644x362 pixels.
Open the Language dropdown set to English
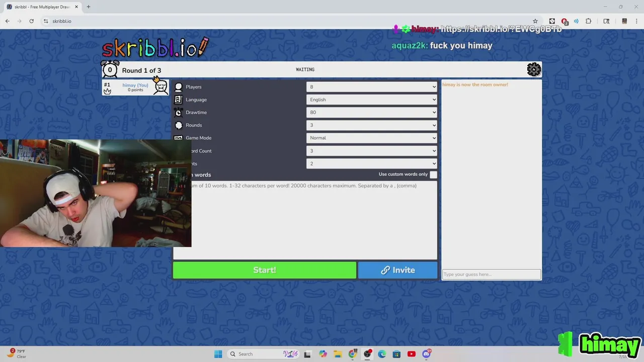[x=371, y=100]
